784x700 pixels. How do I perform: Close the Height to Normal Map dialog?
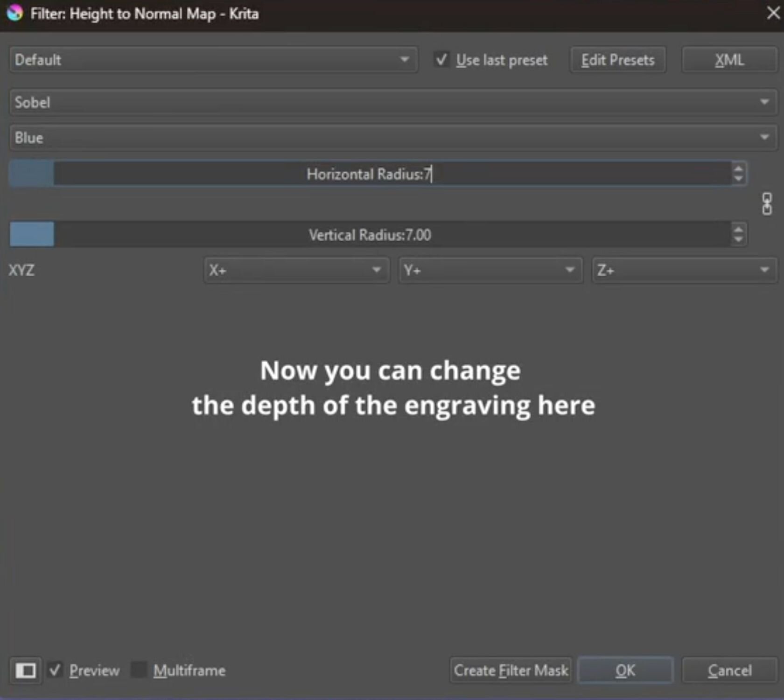[x=773, y=13]
